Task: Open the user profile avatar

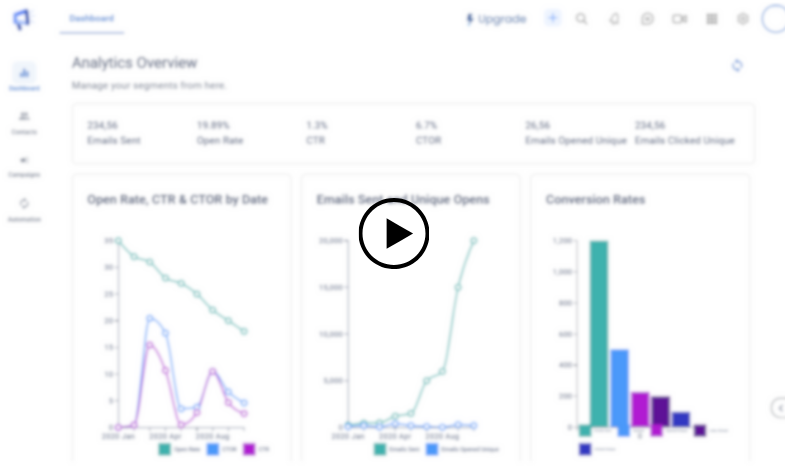Action: tap(775, 19)
